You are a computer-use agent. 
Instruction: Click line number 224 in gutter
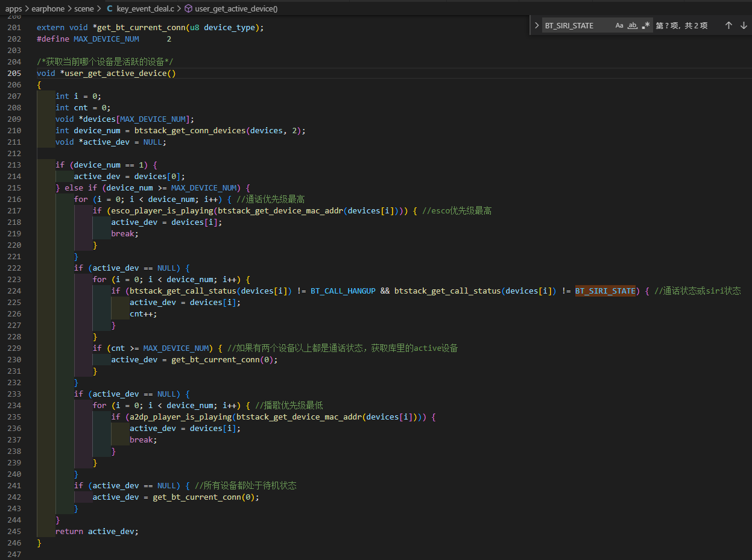pos(13,291)
